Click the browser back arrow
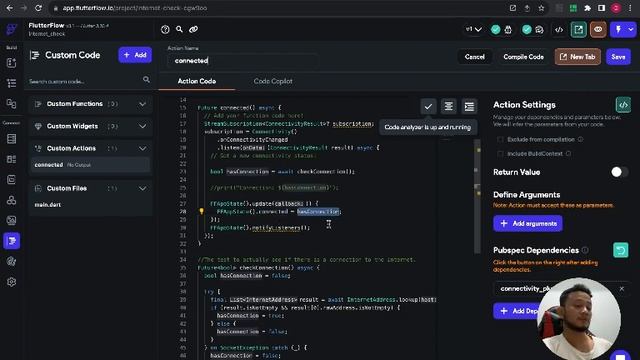Image resolution: width=640 pixels, height=360 pixels. 9,8
